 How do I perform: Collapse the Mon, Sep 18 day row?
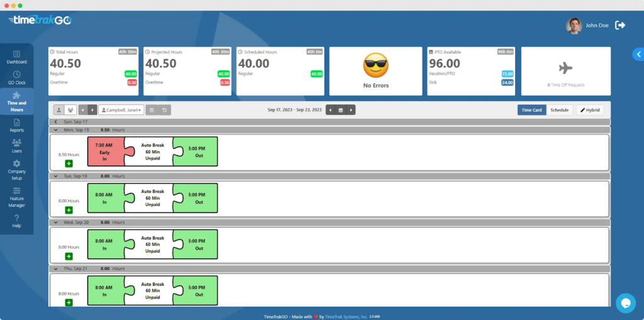click(55, 130)
